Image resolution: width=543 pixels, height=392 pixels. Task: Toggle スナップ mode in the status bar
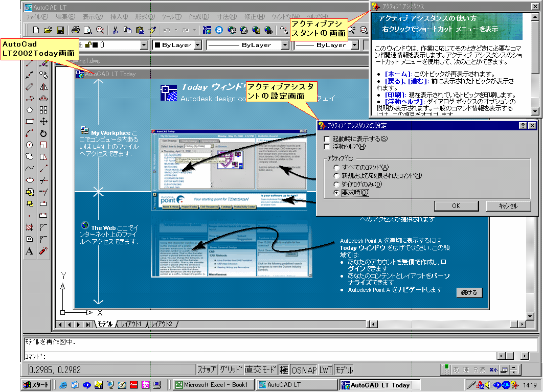[x=208, y=370]
